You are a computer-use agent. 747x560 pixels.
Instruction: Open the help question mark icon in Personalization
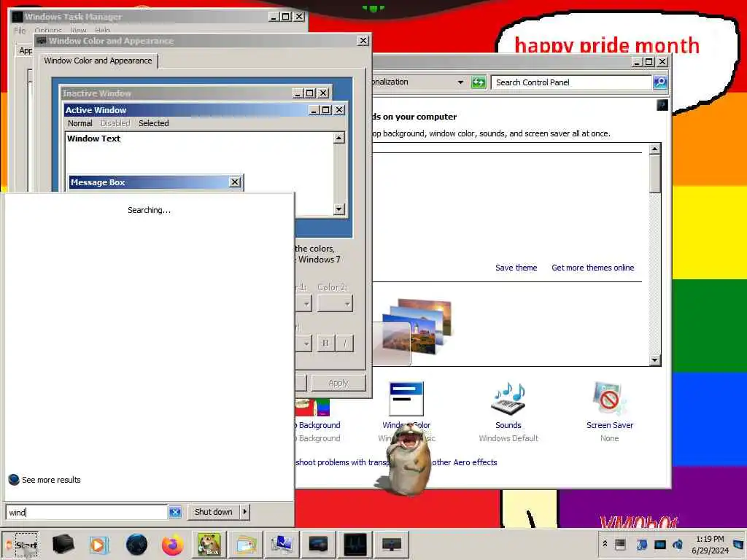(662, 105)
